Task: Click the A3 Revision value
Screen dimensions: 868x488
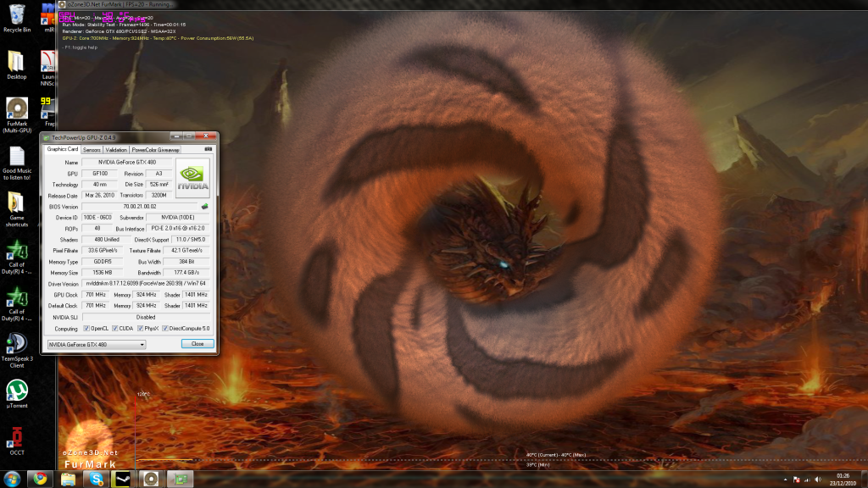Action: tap(159, 174)
